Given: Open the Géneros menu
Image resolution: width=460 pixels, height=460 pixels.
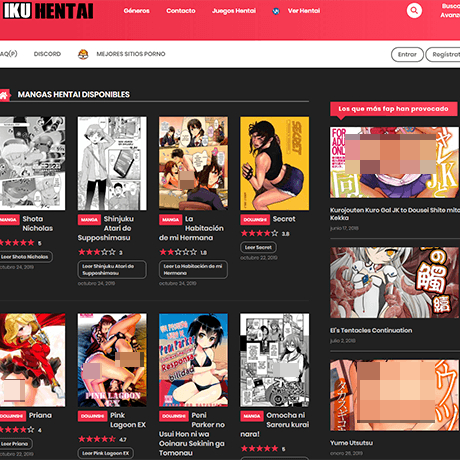Looking at the screenshot, I should point(137,11).
